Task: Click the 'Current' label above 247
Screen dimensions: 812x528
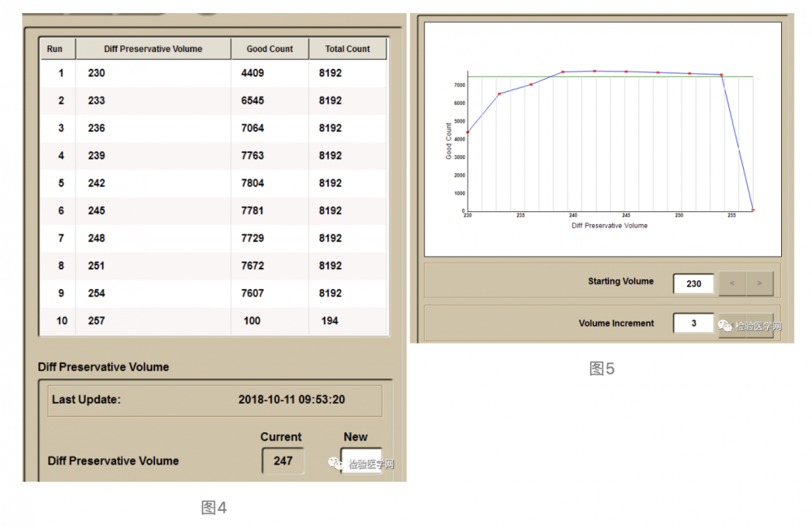Action: pos(281,437)
